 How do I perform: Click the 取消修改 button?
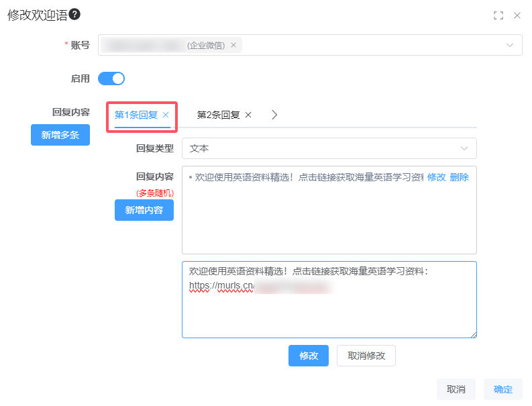click(x=366, y=356)
